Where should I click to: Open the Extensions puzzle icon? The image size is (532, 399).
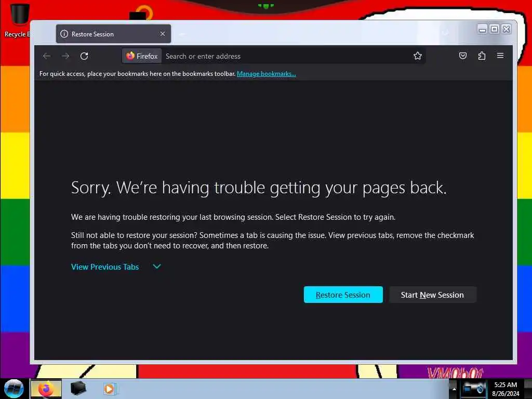click(482, 56)
